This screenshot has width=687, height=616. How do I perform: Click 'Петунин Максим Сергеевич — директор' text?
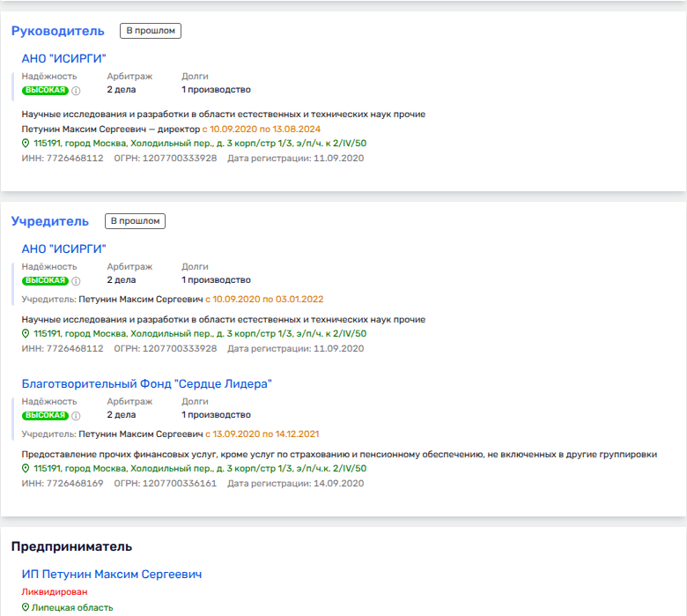tap(111, 130)
